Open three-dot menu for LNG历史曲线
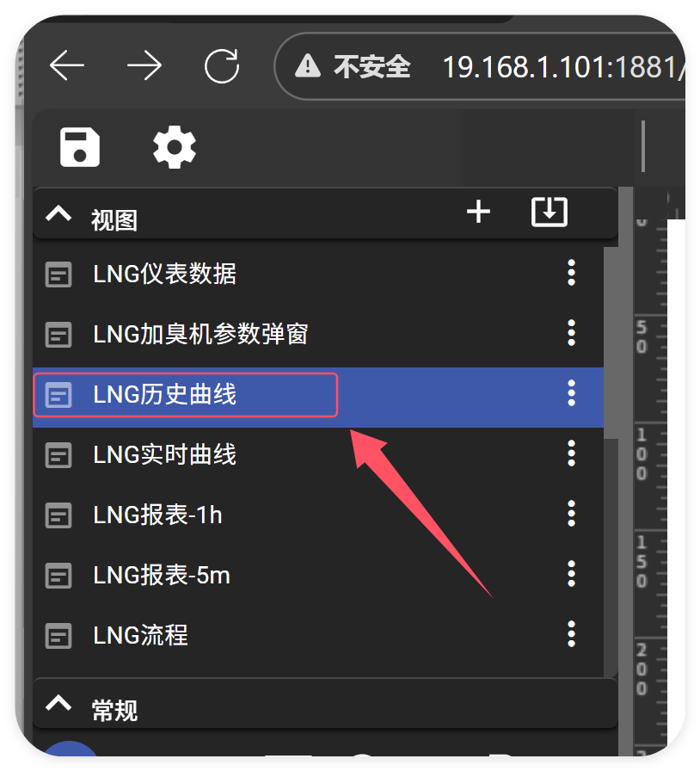The height and width of the screenshot is (771, 700). click(x=571, y=393)
